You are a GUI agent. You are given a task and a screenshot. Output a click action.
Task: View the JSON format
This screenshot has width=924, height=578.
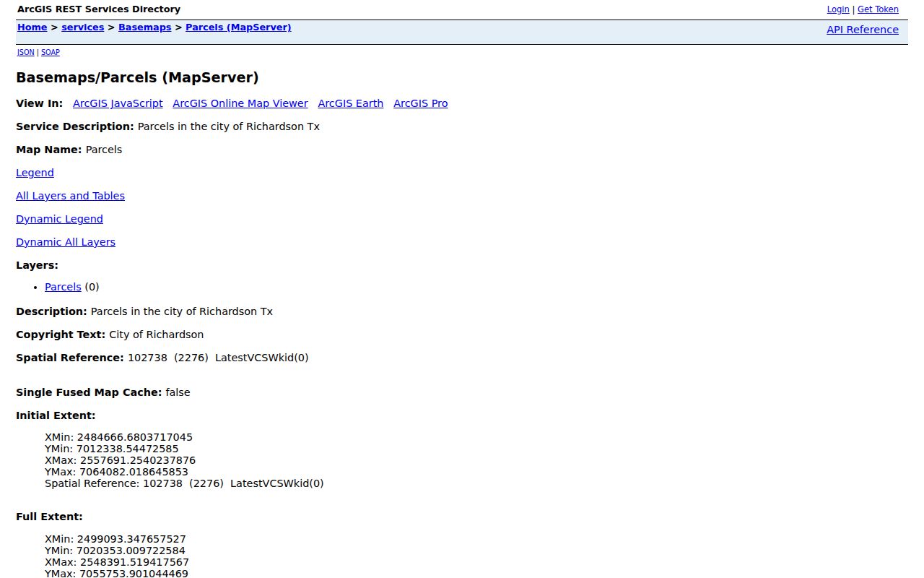point(26,52)
